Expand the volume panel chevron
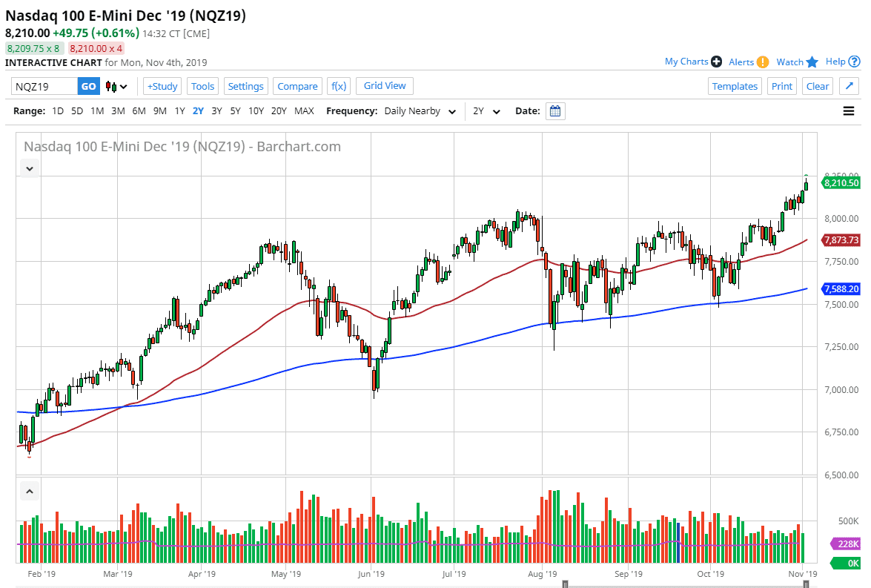The height and width of the screenshot is (588, 871). (29, 490)
